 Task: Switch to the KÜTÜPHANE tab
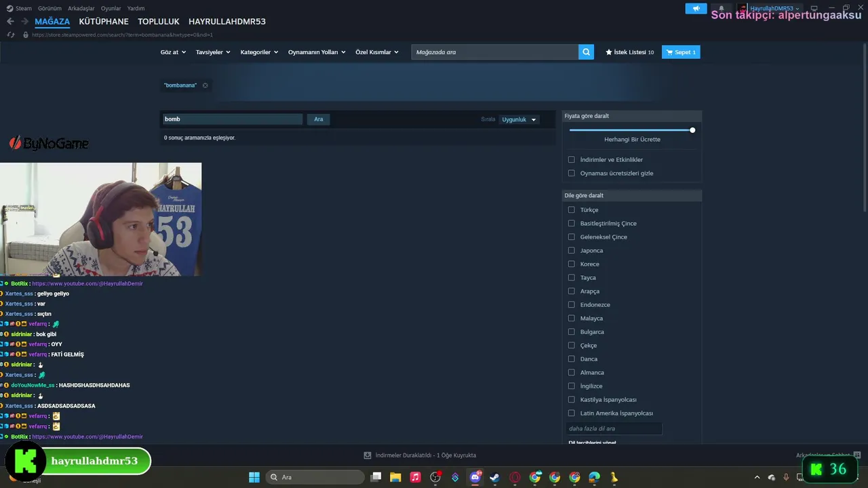[x=104, y=22]
